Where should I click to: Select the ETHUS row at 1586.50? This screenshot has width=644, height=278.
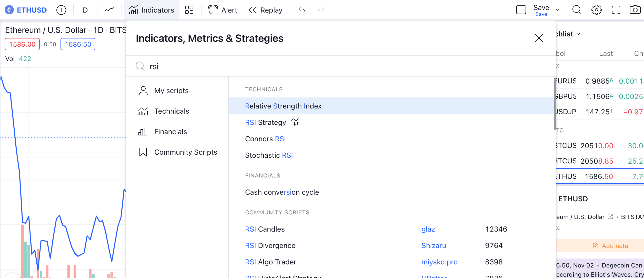click(x=600, y=176)
